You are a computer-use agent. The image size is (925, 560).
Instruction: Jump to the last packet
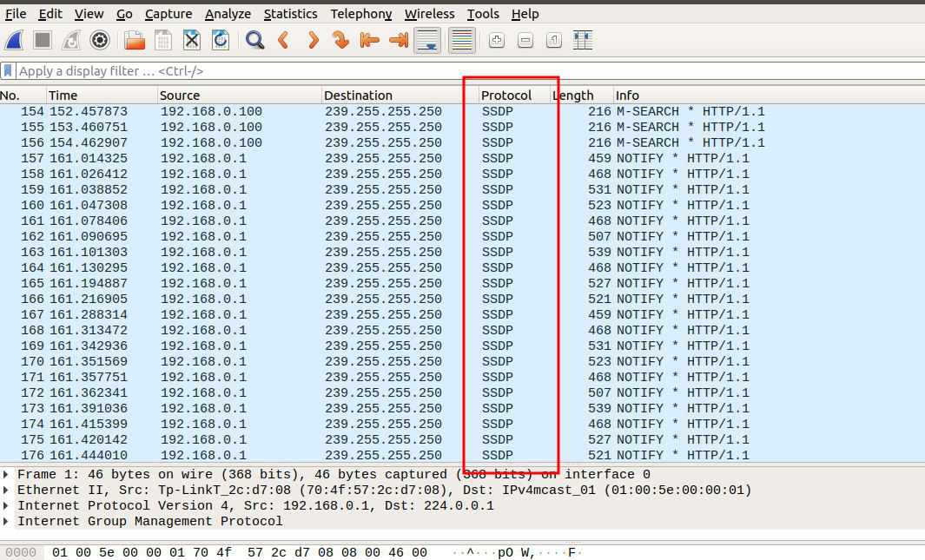pyautogui.click(x=399, y=40)
